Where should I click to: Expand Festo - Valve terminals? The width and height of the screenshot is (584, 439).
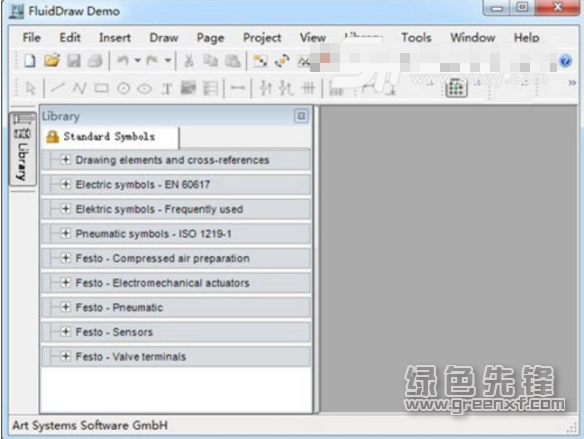click(x=66, y=356)
